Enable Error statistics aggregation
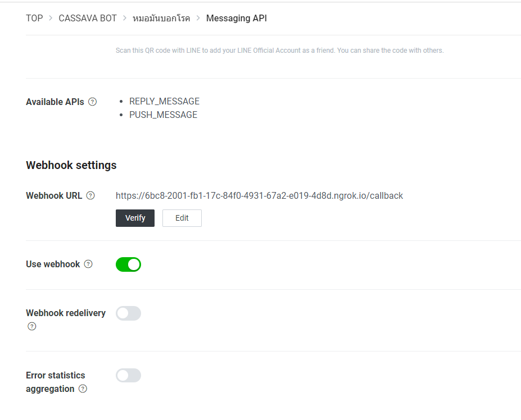This screenshot has width=521, height=420. click(x=128, y=375)
